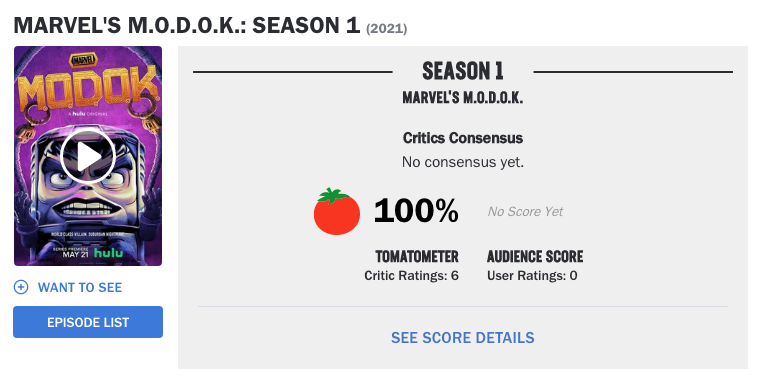Click the SEASON 1 panel heading
The height and width of the screenshot is (386, 764).
(x=462, y=71)
